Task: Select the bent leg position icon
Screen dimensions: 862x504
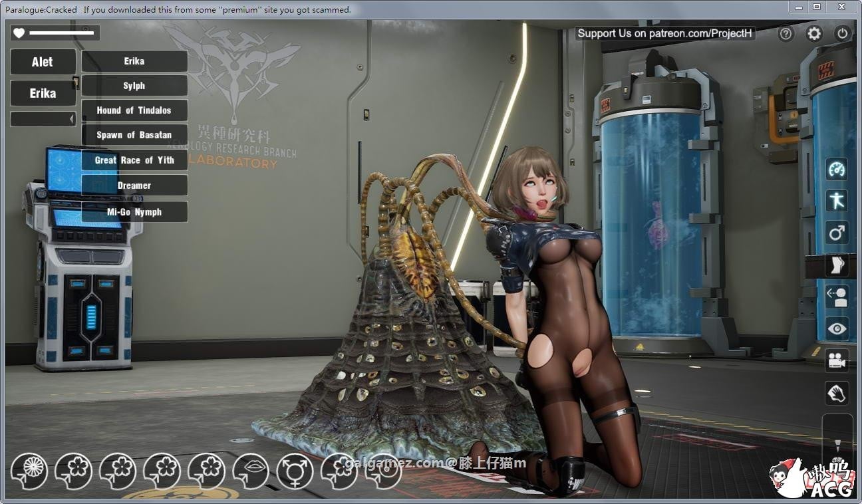Action: pyautogui.click(x=837, y=264)
